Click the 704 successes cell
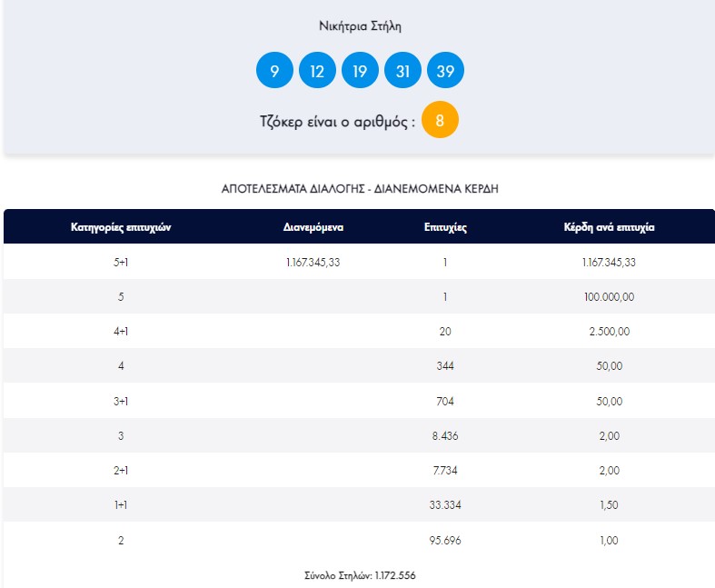 click(445, 402)
